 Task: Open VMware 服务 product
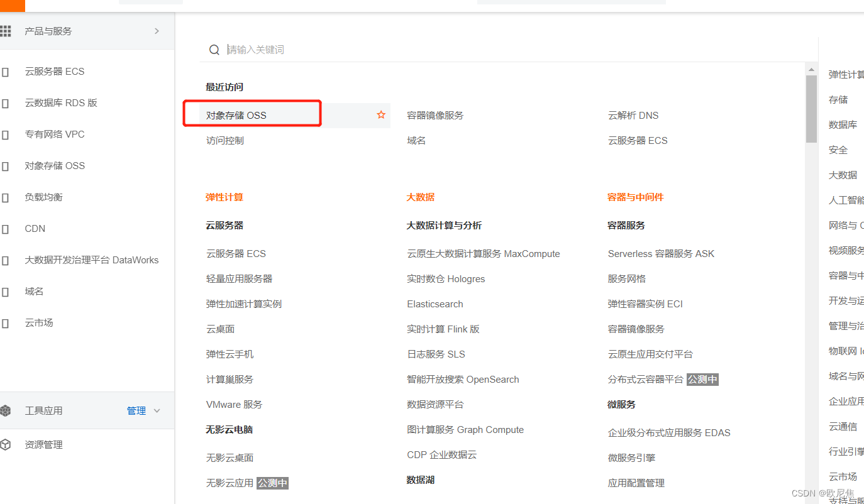click(235, 404)
